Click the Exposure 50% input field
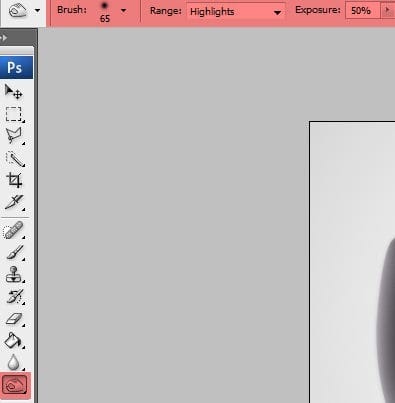The width and height of the screenshot is (395, 403). (x=363, y=11)
